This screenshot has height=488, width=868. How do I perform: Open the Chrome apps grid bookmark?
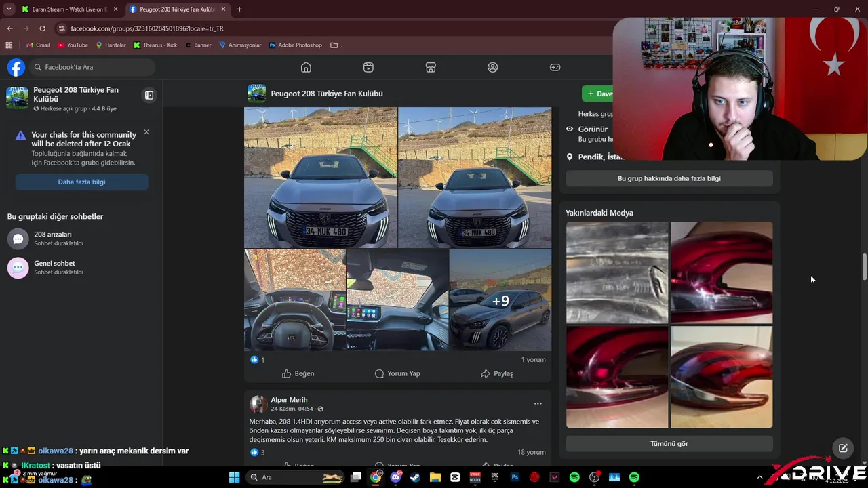coord(9,45)
